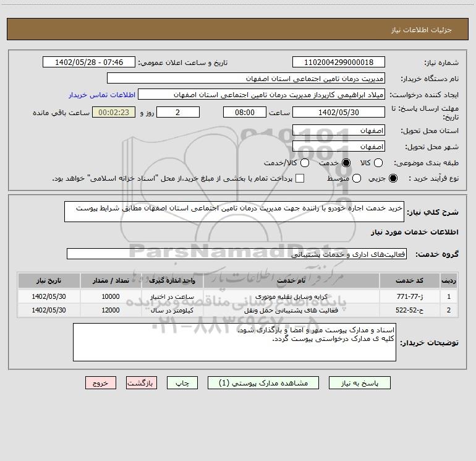Click service code ح-52-522 cell
476x461 pixels.
pos(409,310)
